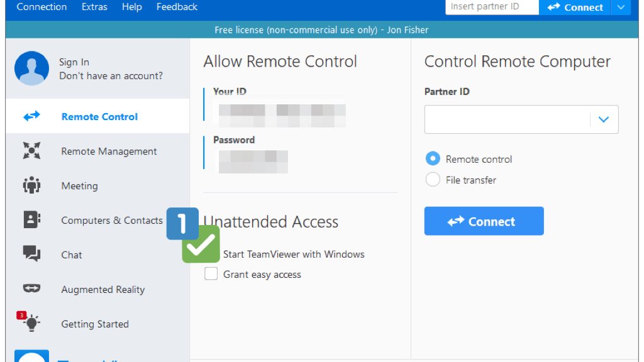Select the Remote control radio button

coord(433,158)
